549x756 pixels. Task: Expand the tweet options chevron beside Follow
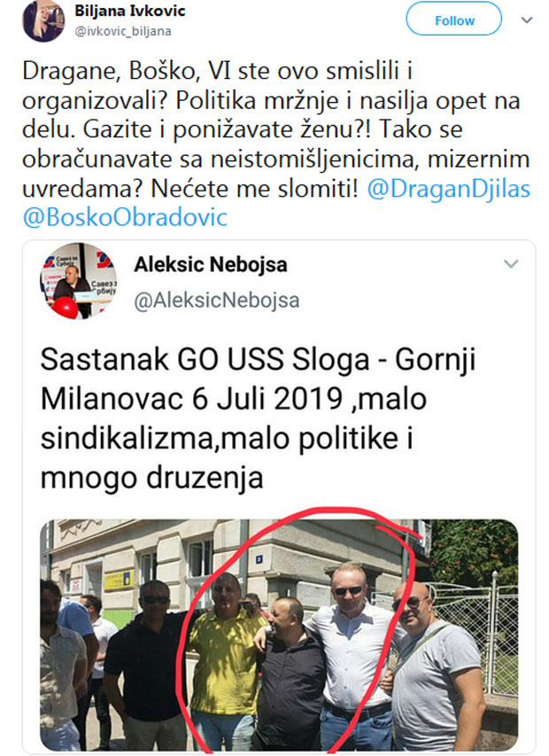click(527, 19)
